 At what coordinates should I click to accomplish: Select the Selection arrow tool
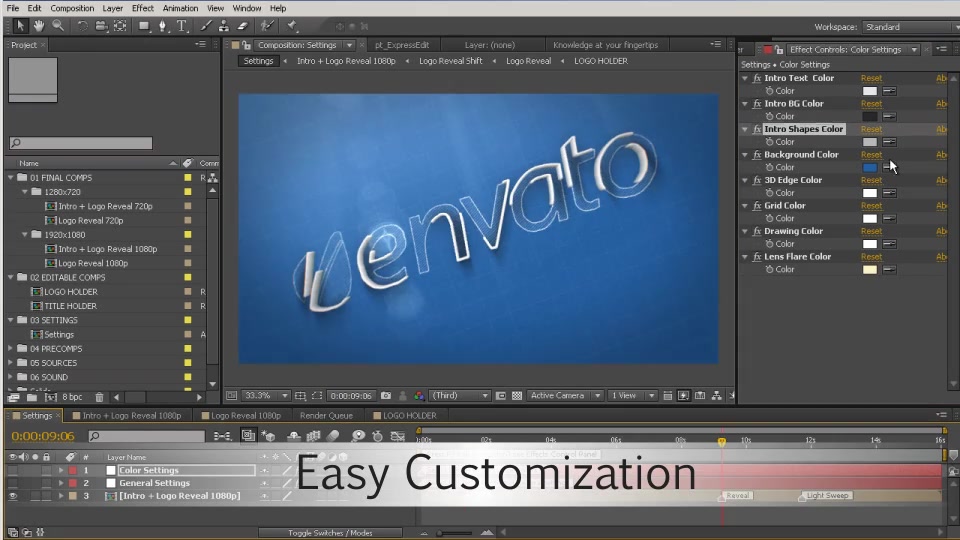[20, 26]
